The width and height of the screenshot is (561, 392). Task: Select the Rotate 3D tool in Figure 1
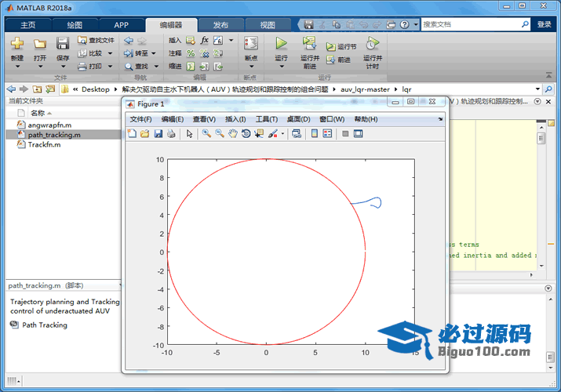246,133
